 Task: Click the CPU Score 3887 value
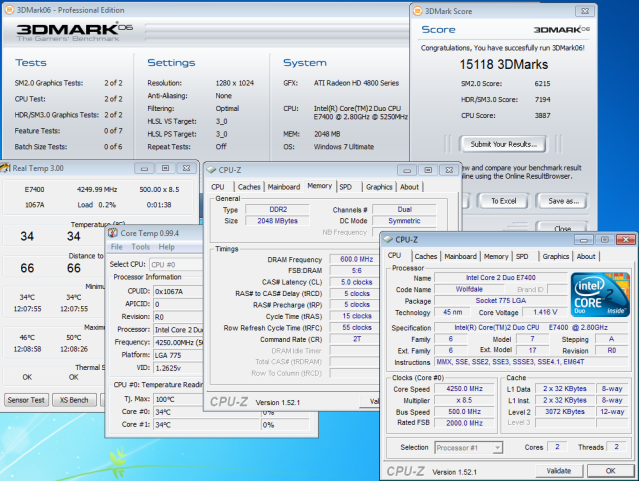[x=542, y=115]
